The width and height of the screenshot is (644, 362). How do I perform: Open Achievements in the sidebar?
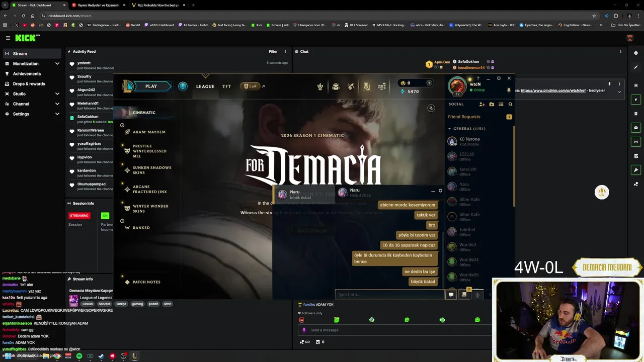click(x=31, y=74)
